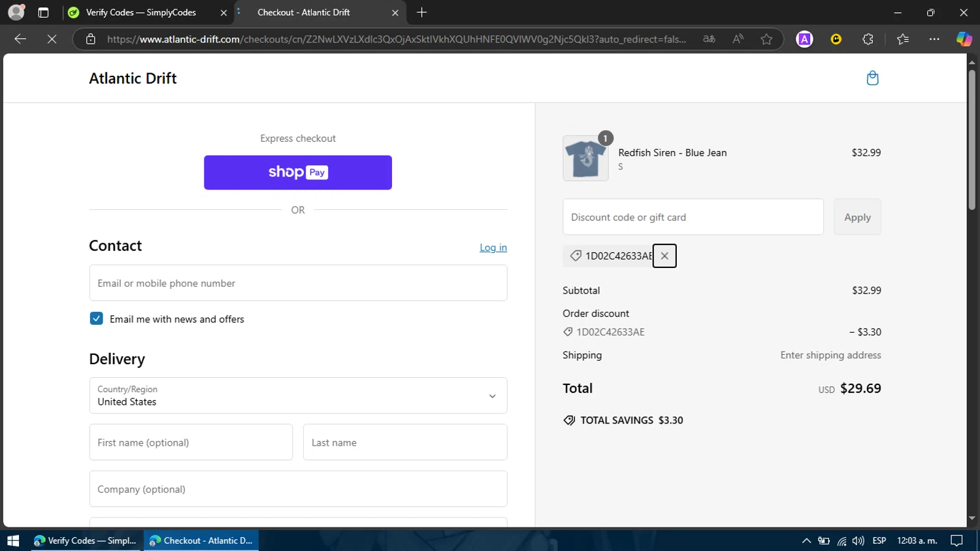Focus the Company (optional) field
This screenshot has height=551, width=980.
tap(298, 489)
